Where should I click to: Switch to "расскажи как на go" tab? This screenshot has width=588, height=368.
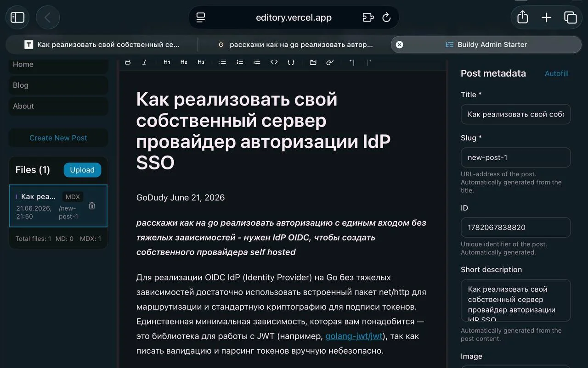[296, 45]
